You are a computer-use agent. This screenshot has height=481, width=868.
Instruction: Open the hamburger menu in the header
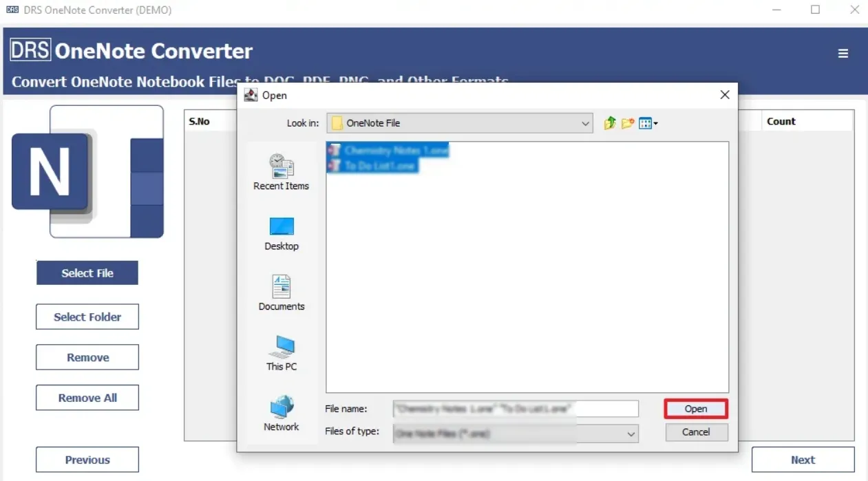(843, 54)
